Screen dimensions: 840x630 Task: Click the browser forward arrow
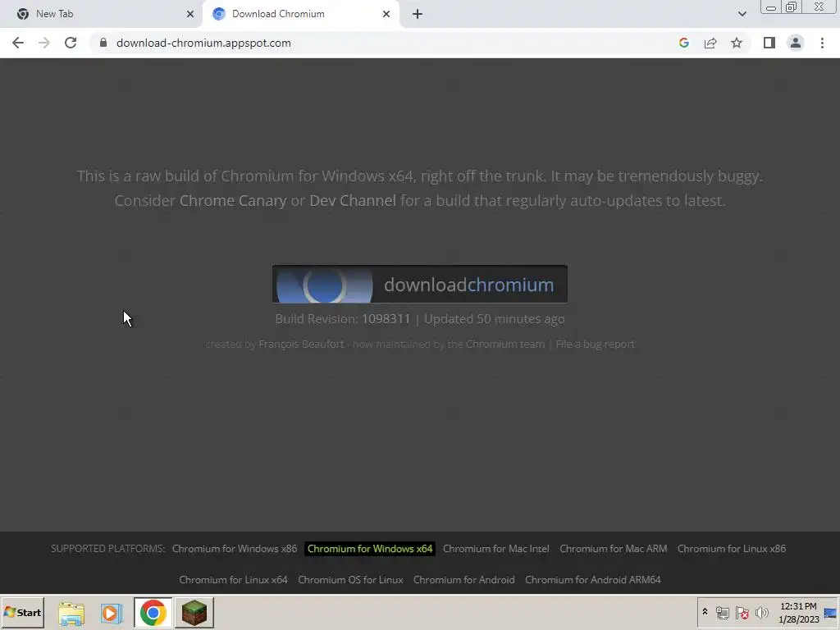pos(44,43)
